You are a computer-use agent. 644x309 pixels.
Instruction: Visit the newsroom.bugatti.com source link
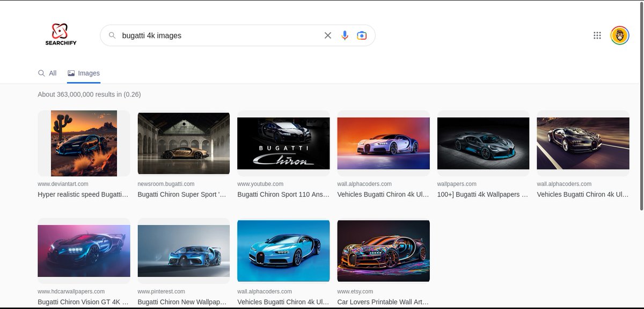165,184
